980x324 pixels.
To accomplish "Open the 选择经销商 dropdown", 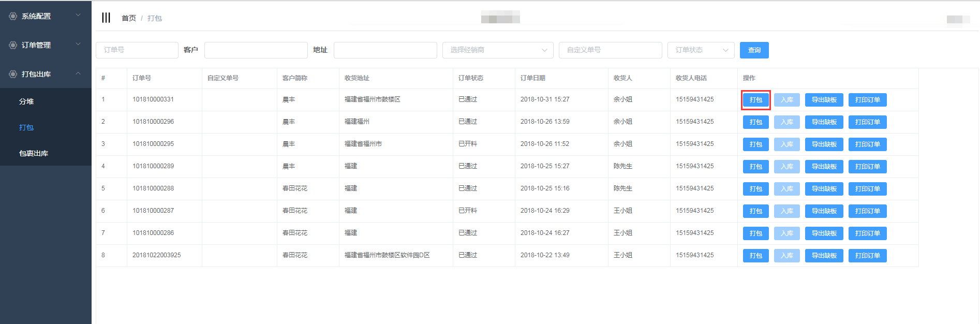I will click(x=498, y=50).
